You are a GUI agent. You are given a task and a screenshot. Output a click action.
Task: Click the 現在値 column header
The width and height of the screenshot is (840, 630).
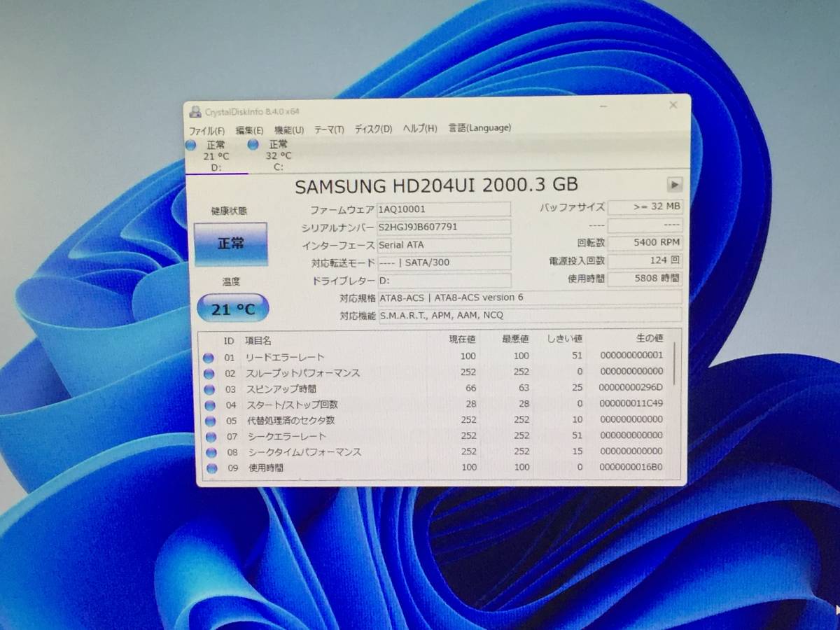click(462, 339)
